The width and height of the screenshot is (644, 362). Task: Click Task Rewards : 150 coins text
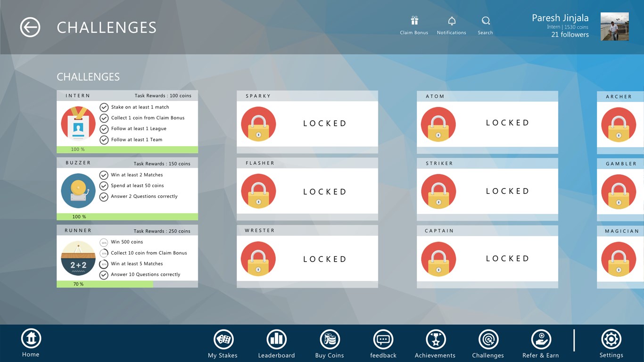(x=162, y=164)
